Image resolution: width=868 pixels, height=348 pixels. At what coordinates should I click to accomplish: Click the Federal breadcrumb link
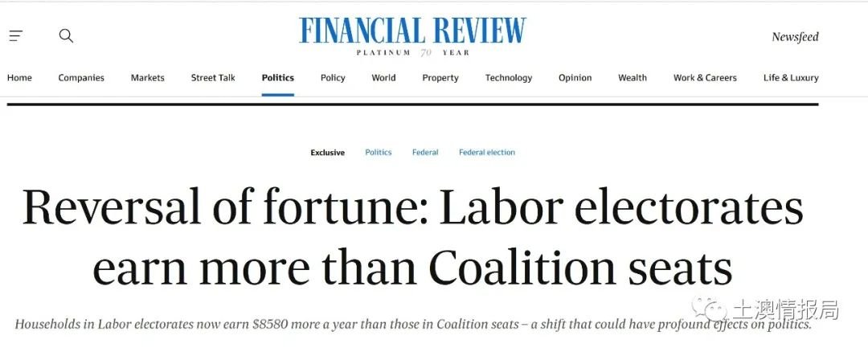[425, 152]
